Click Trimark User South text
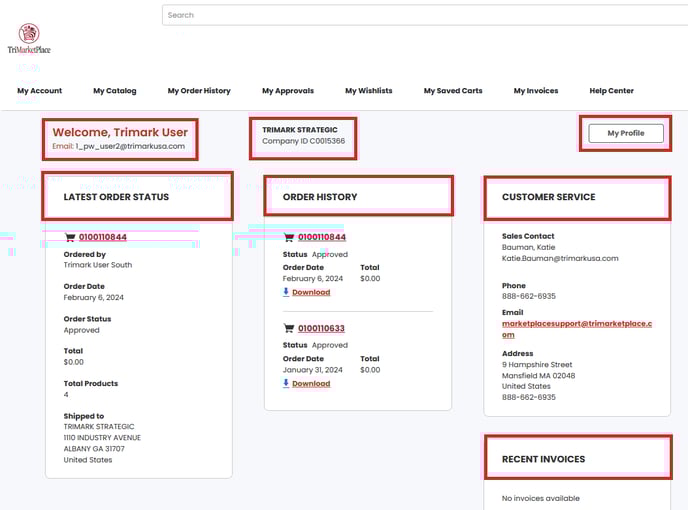This screenshot has height=510, width=688. coord(98,265)
